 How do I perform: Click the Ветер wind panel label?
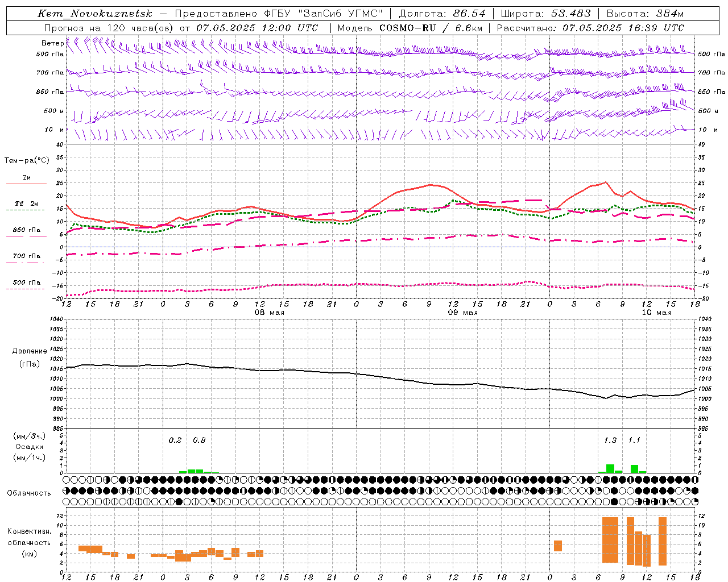point(52,43)
